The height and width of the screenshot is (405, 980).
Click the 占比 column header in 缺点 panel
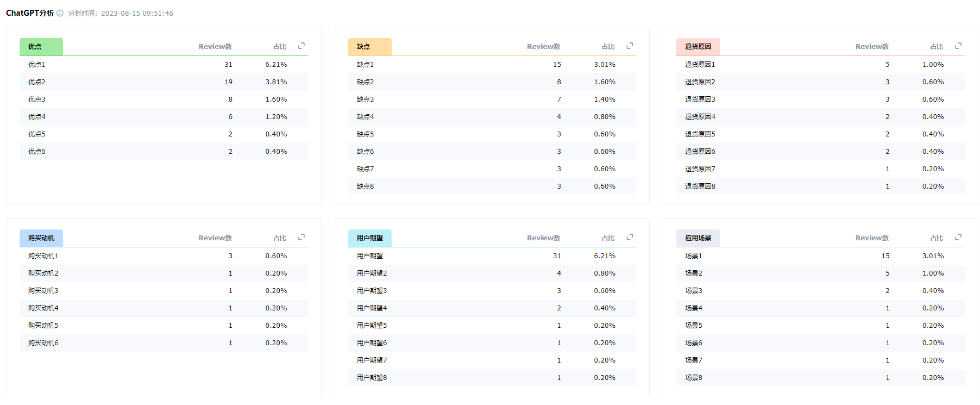coord(608,47)
